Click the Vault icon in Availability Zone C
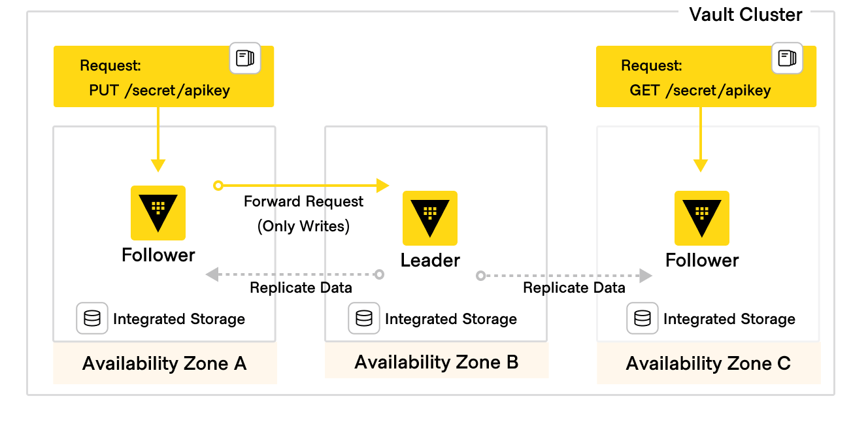 [702, 218]
